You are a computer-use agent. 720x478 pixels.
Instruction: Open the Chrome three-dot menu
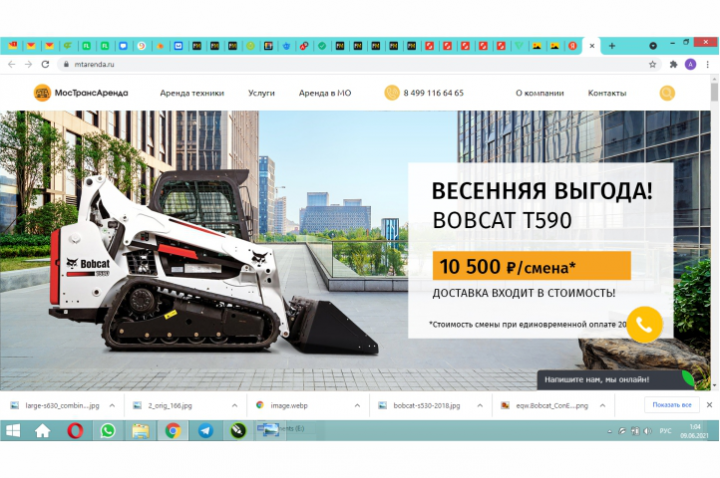pyautogui.click(x=708, y=64)
